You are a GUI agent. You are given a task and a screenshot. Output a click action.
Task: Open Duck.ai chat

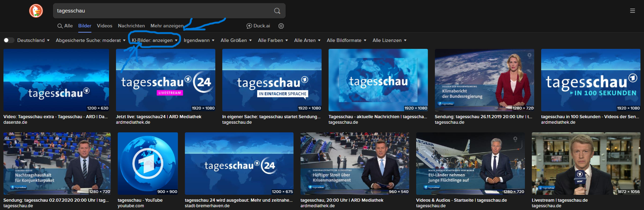pos(258,26)
